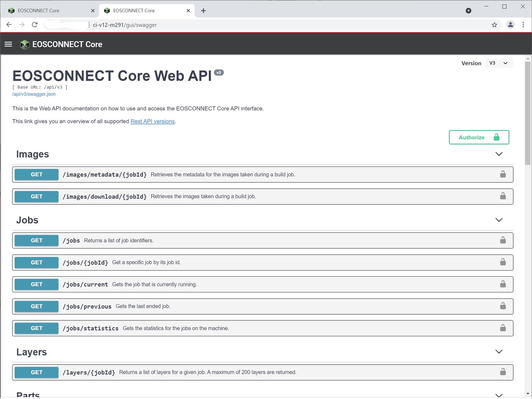Open the browser profile icon
Viewport: 532px width, 399px height.
[x=510, y=25]
